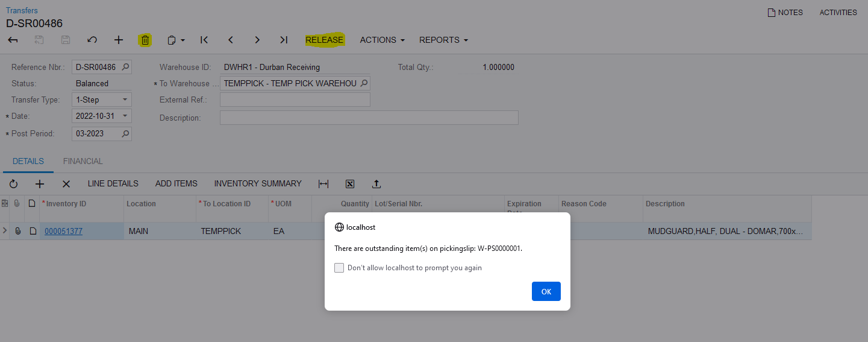The height and width of the screenshot is (342, 868).
Task: Click Fit to Screen columns icon
Action: coord(323,184)
